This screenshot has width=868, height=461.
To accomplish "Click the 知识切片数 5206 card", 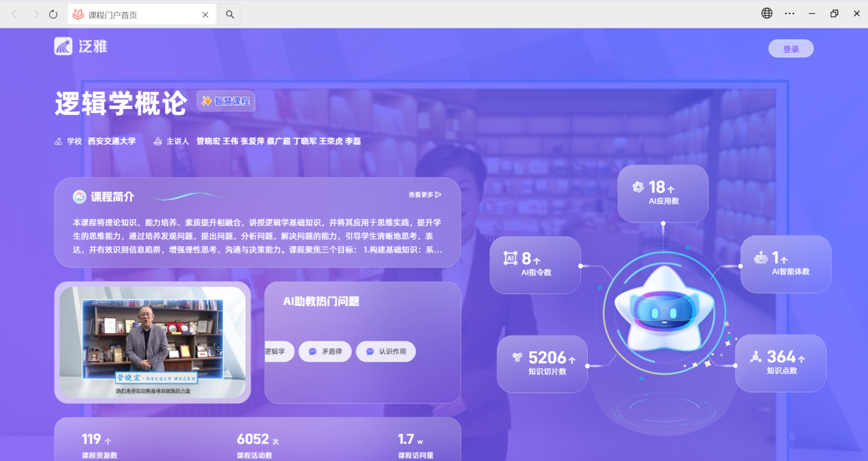I will 542,364.
